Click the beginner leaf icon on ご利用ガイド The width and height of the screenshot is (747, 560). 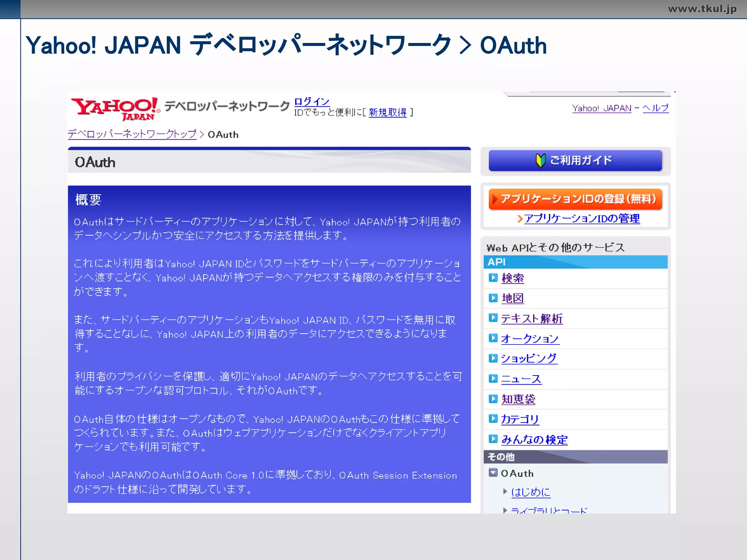coord(541,160)
